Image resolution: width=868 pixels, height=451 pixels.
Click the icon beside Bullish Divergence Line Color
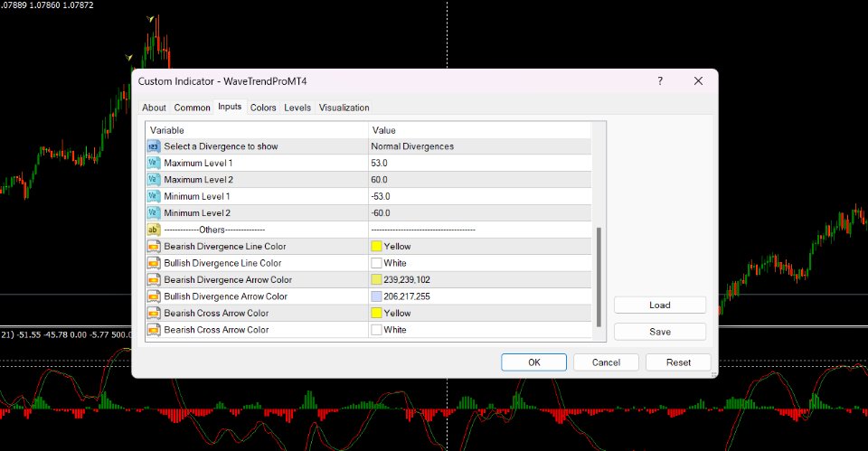(154, 263)
